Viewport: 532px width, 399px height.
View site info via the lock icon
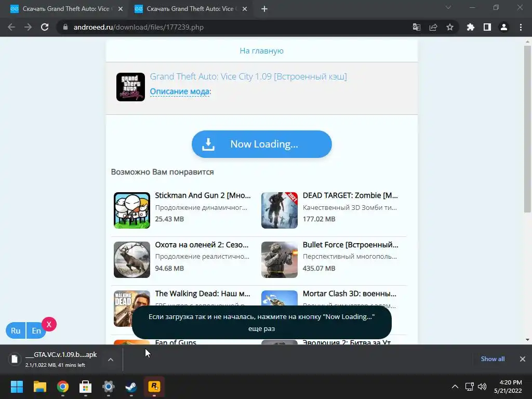(65, 27)
